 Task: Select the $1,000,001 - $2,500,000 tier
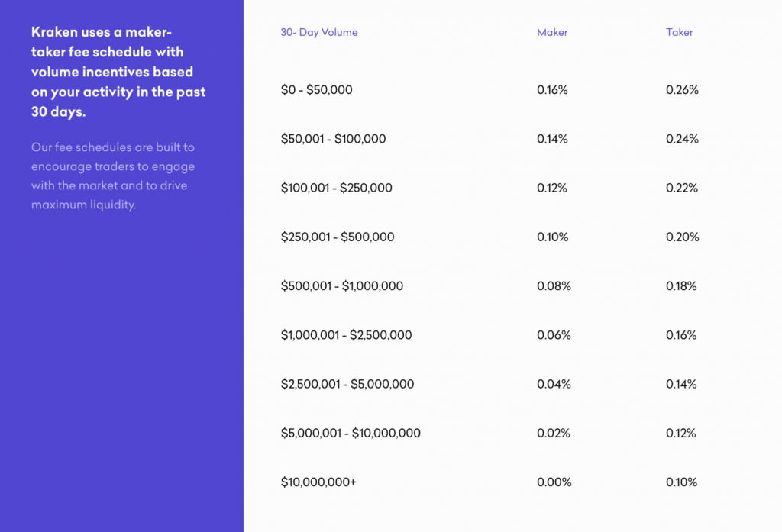tap(346, 335)
